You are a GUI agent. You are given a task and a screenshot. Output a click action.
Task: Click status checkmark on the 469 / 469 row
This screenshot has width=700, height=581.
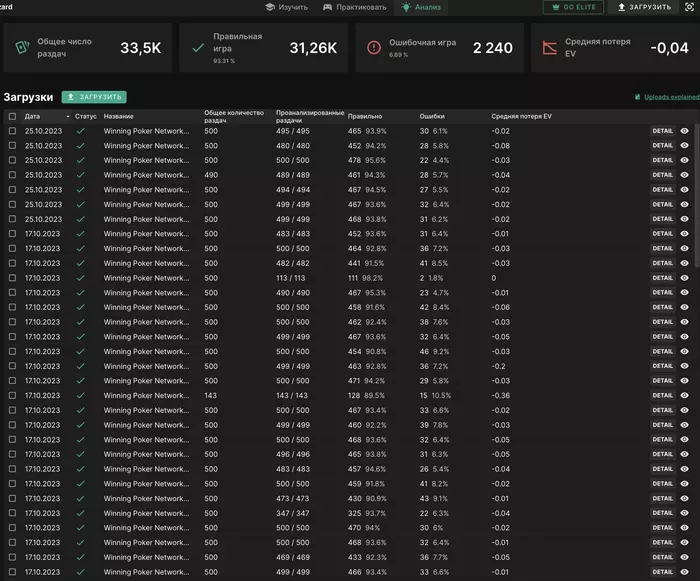coord(80,557)
